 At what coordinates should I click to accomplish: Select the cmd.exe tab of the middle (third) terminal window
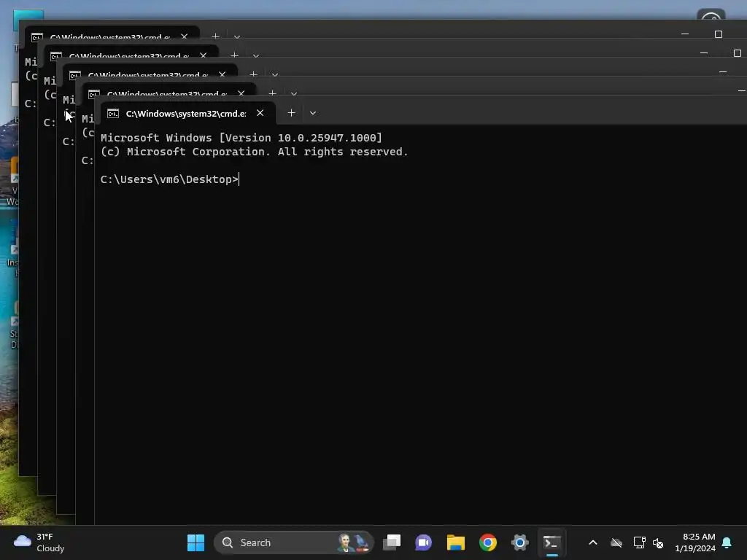tap(150, 71)
